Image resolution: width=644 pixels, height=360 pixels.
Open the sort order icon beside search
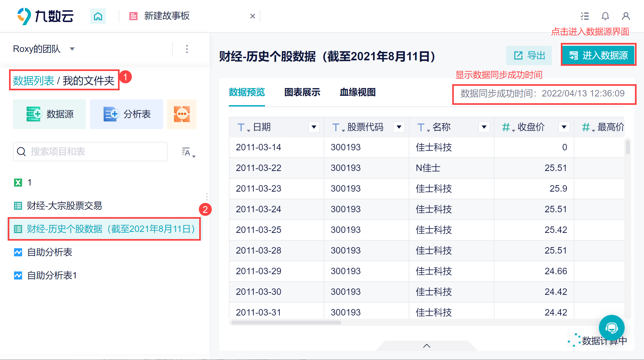pyautogui.click(x=188, y=152)
